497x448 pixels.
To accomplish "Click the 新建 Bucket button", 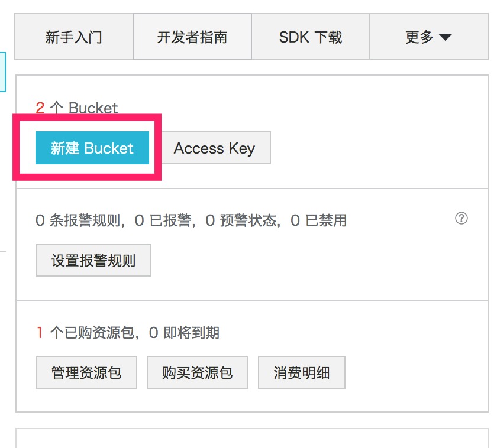I will [x=92, y=148].
